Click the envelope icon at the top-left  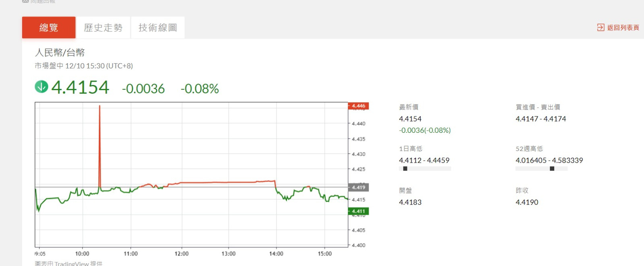coord(25,1)
